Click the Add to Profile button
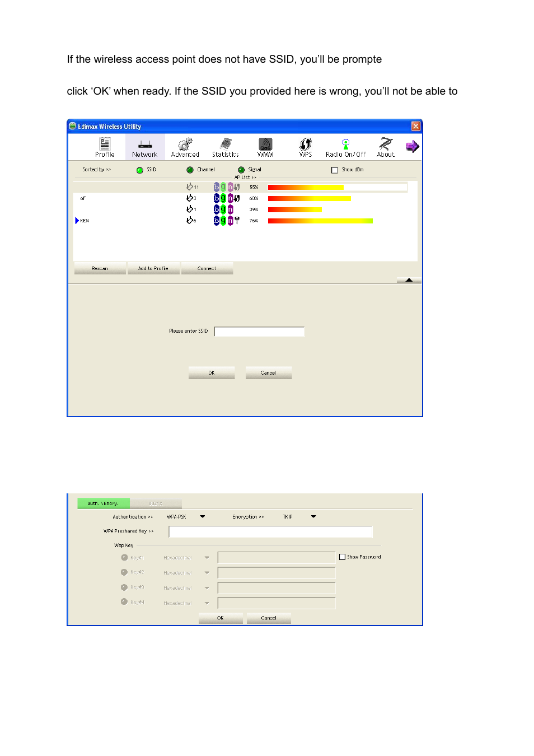Screen dimensions: 534x756 click(153, 268)
